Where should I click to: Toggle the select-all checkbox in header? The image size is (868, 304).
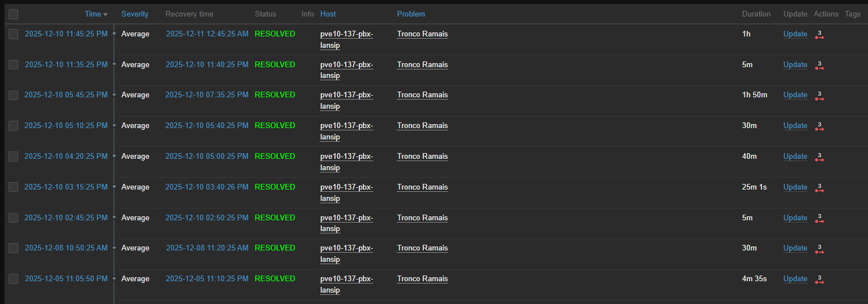pos(13,14)
